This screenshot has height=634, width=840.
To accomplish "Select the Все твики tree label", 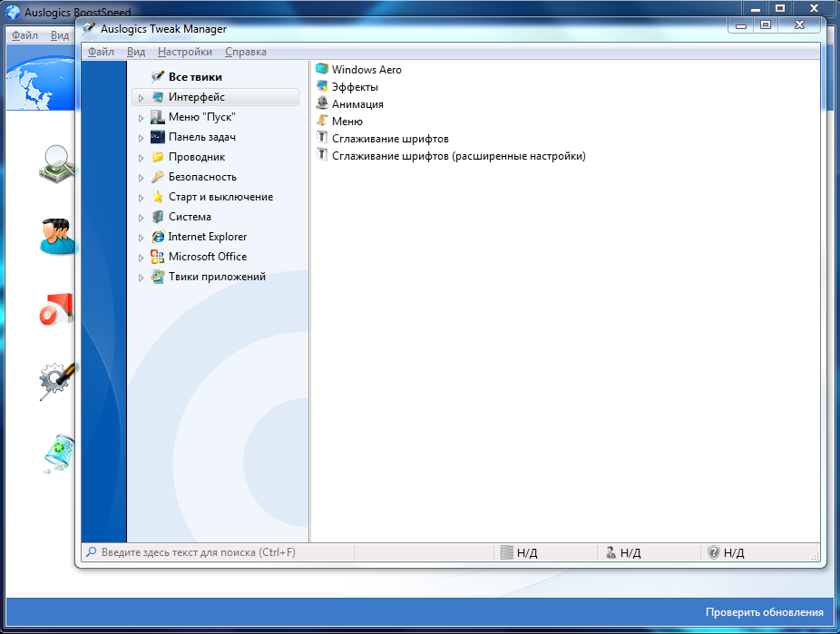I will coord(195,76).
